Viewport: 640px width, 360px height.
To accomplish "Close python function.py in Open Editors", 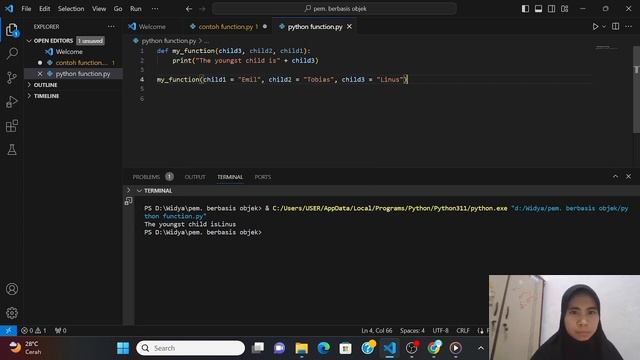I will coord(40,74).
